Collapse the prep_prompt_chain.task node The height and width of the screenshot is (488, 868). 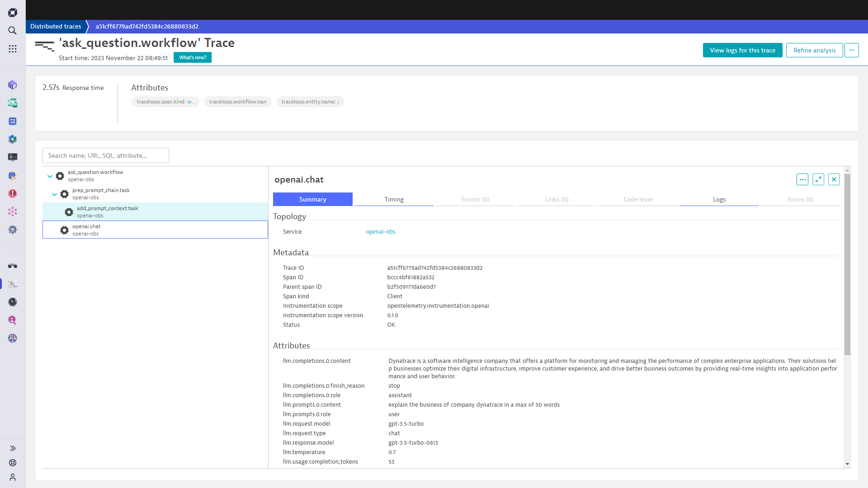[x=54, y=194]
